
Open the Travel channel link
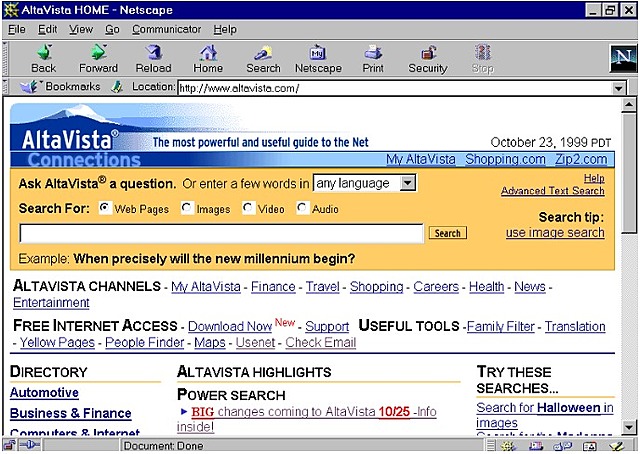[x=323, y=287]
